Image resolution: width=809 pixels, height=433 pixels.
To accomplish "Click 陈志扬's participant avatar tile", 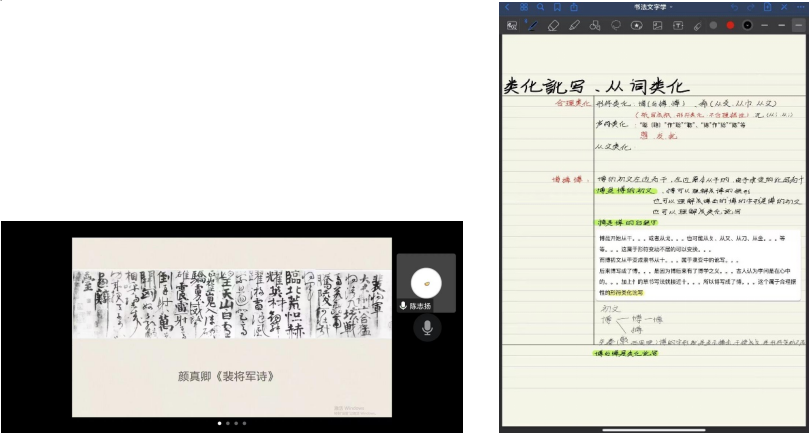I will 426,283.
